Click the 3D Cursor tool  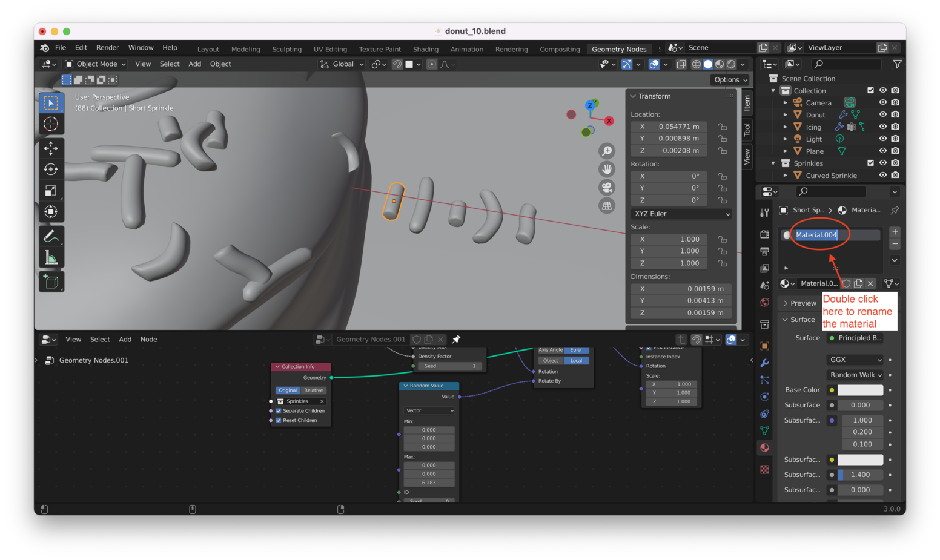(51, 124)
